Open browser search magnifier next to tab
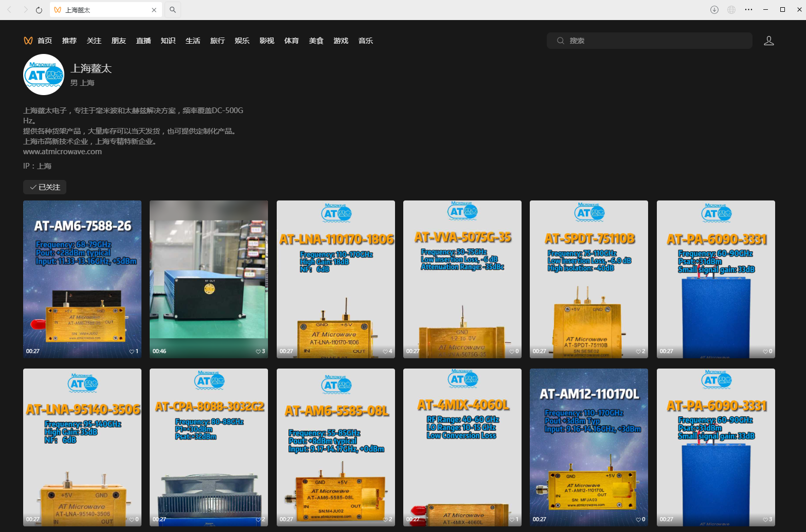Image resolution: width=806 pixels, height=532 pixels. [173, 10]
